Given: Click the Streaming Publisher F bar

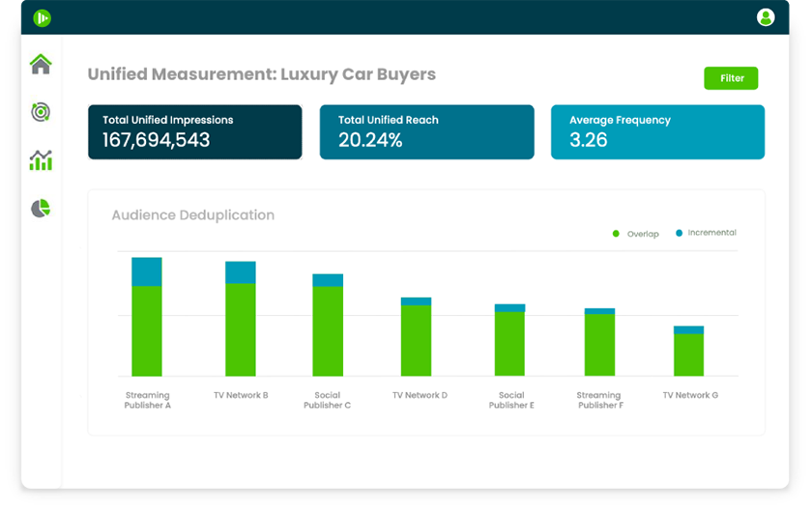Looking at the screenshot, I should tap(599, 345).
